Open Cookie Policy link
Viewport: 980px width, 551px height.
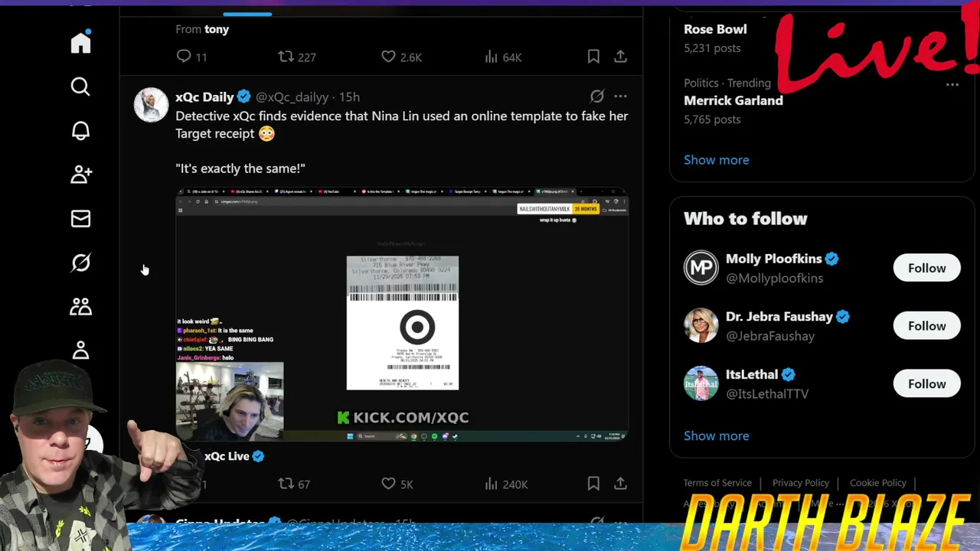[x=878, y=483]
